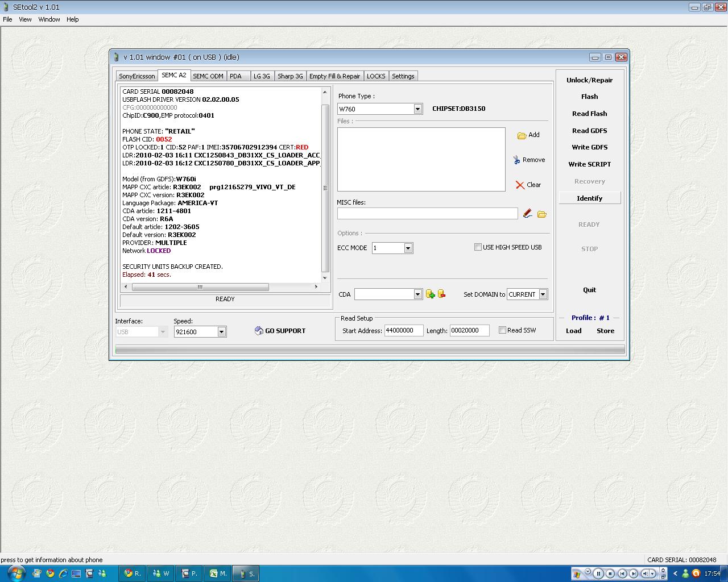The height and width of the screenshot is (582, 728).
Task: Open the View menu
Action: point(25,19)
